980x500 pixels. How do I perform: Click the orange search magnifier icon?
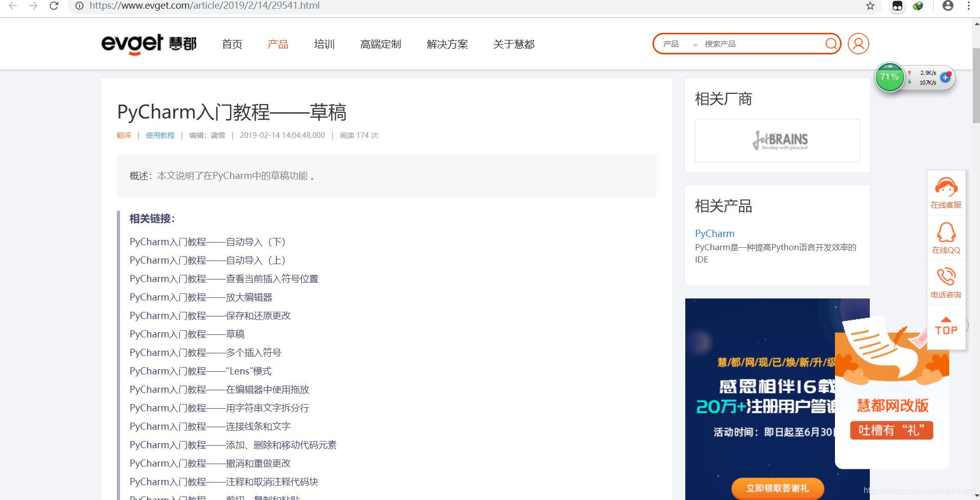(x=831, y=44)
